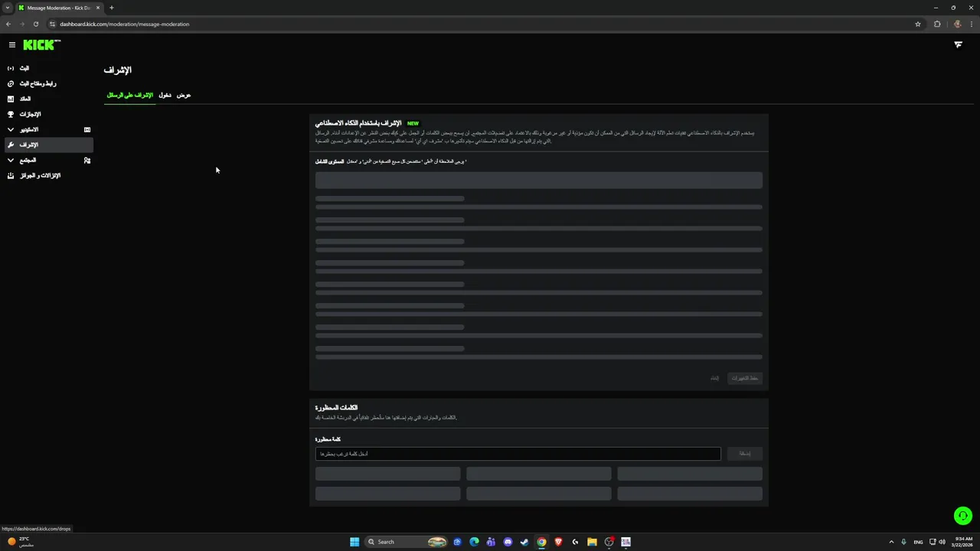This screenshot has width=980, height=551.
Task: Show hidden system tray icons
Action: [891, 542]
